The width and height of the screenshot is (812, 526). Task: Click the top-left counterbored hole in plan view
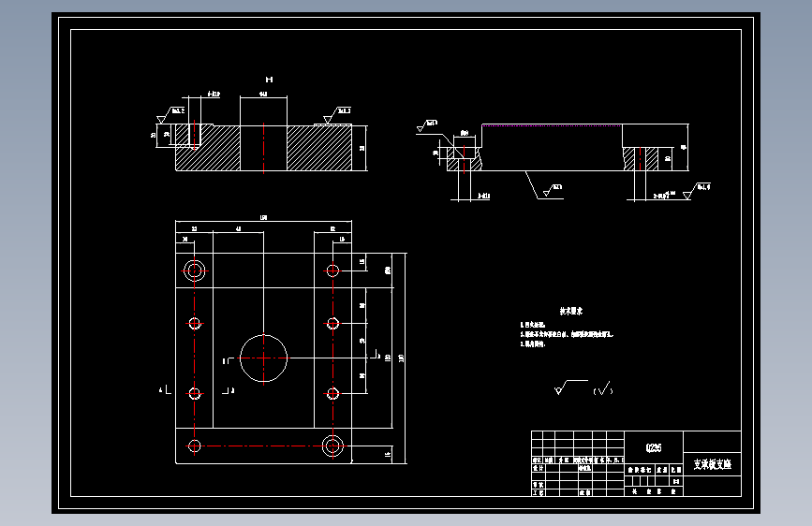194,270
